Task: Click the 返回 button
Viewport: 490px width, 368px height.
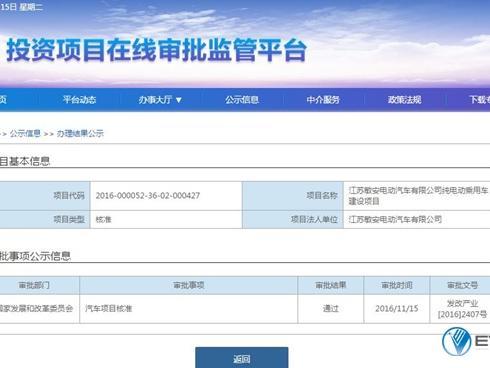Action: coord(242,358)
